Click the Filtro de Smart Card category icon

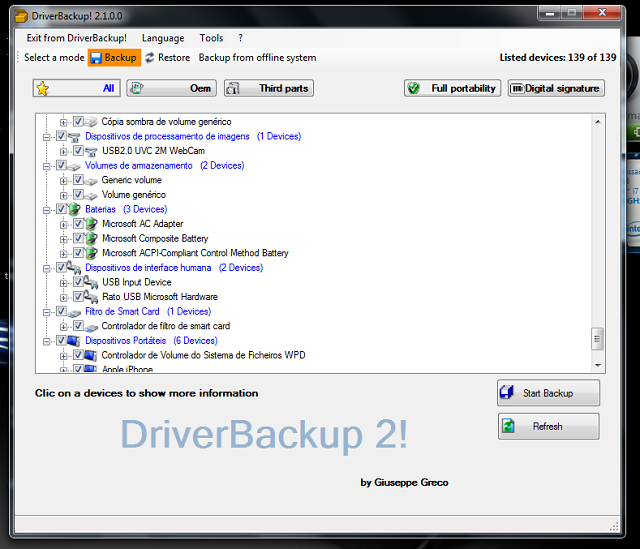coord(74,312)
